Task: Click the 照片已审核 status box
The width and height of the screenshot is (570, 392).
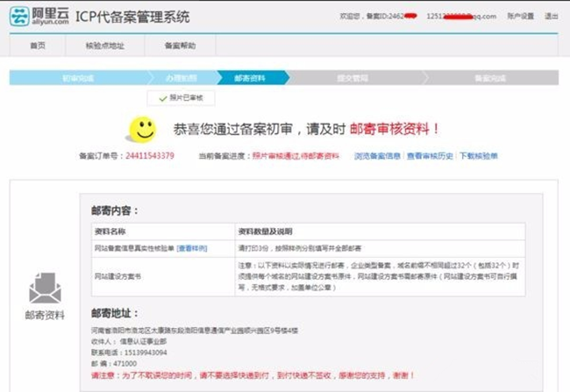Action: (181, 98)
